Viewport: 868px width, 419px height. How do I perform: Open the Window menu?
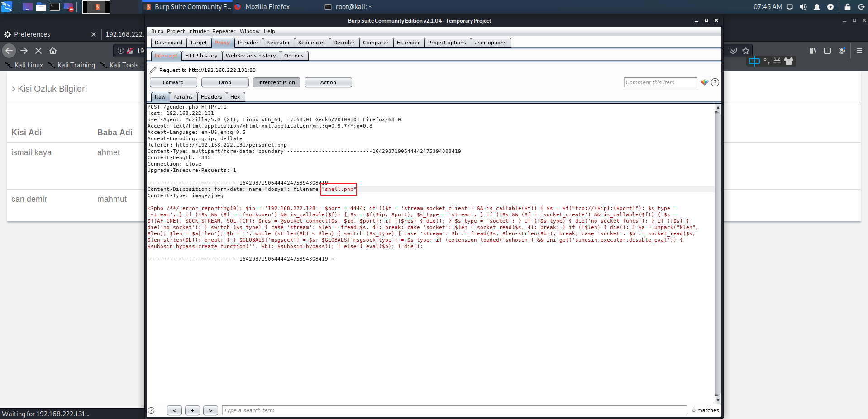click(x=249, y=31)
